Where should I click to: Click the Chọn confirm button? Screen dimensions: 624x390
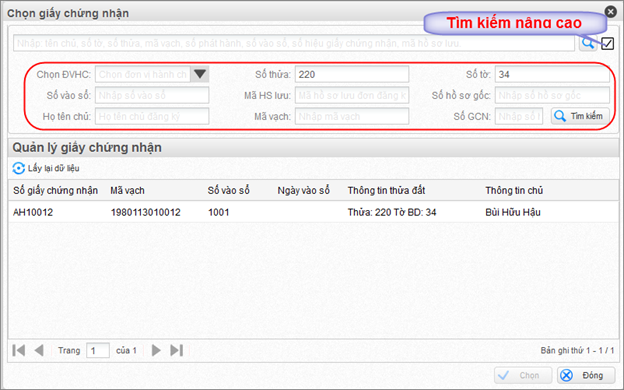click(523, 375)
